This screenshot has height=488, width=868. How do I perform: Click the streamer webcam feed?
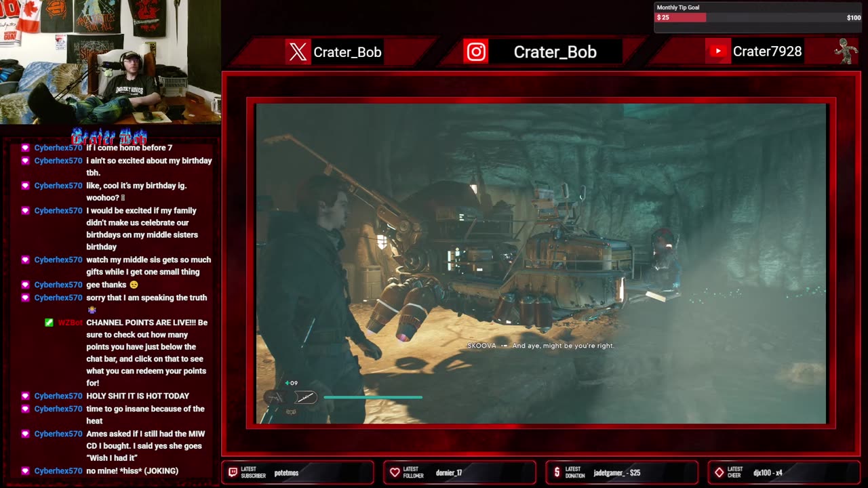[110, 62]
